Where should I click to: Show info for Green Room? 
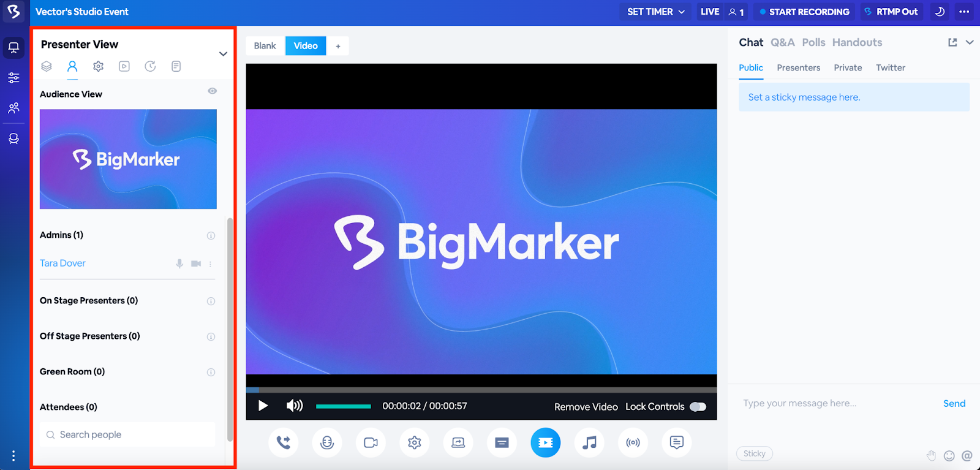(211, 373)
